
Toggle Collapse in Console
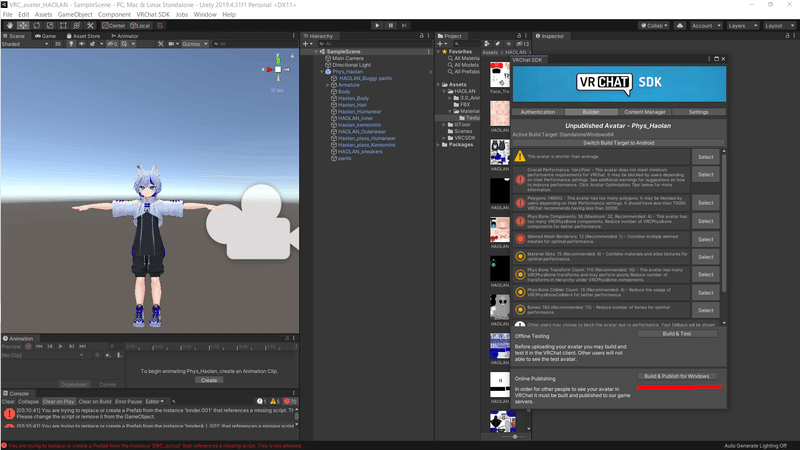tap(29, 402)
